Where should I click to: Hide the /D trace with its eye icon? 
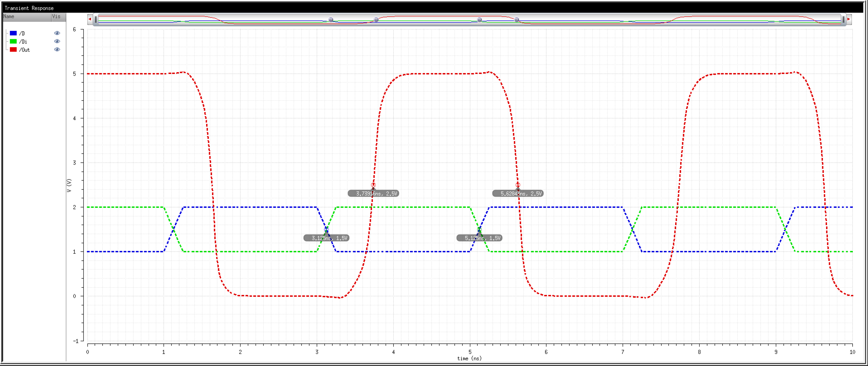[57, 33]
